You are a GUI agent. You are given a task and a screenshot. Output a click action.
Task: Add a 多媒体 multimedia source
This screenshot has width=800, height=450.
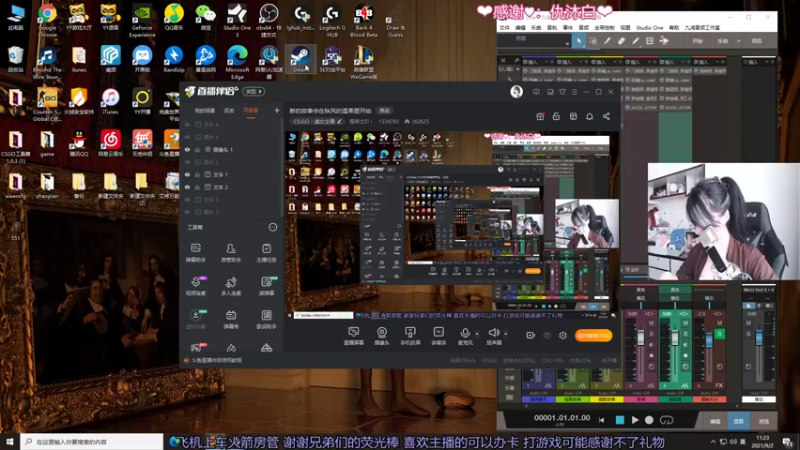point(438,336)
